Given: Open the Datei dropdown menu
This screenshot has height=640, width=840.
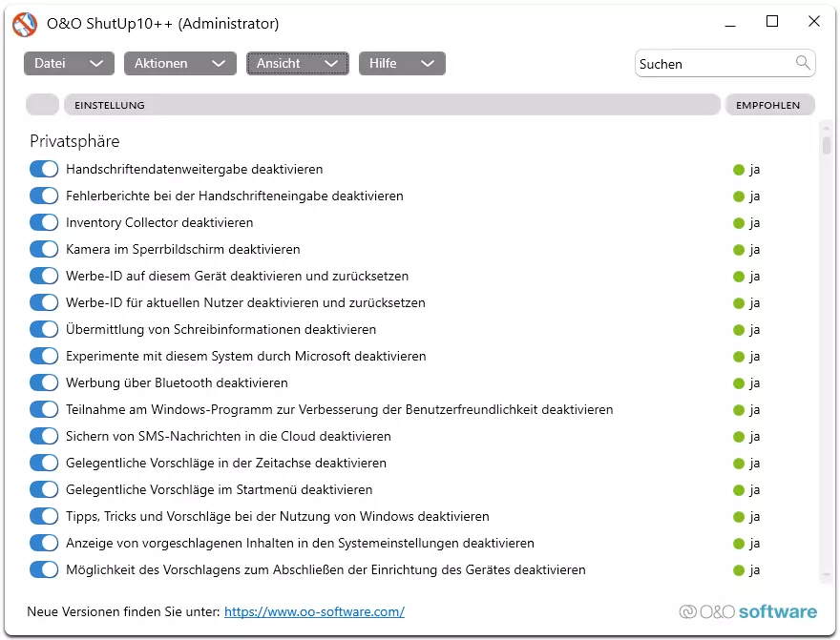Looking at the screenshot, I should click(x=69, y=63).
